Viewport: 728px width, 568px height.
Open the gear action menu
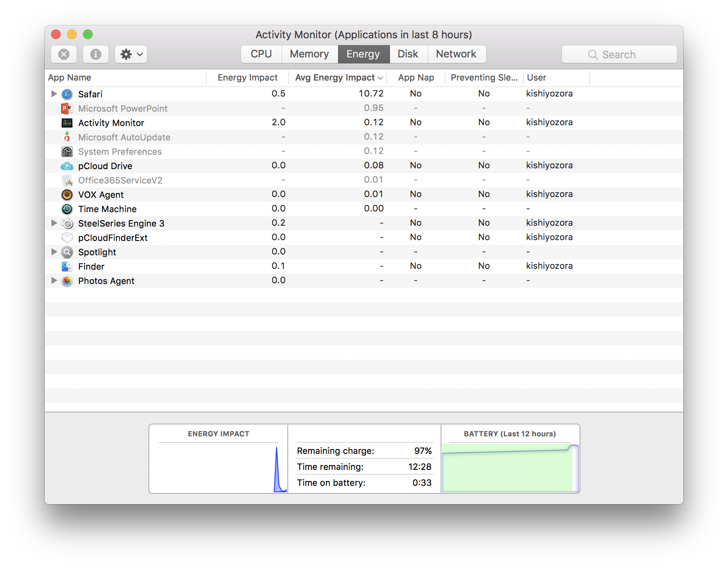click(131, 54)
